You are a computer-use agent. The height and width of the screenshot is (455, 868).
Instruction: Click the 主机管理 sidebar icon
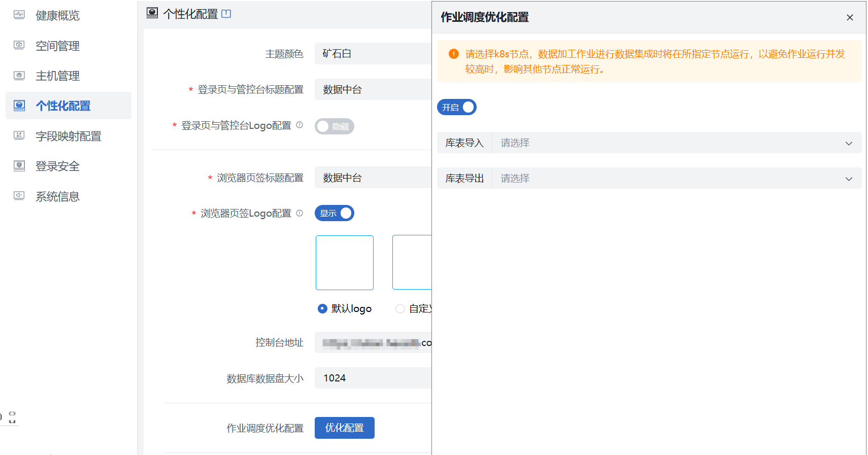[19, 76]
